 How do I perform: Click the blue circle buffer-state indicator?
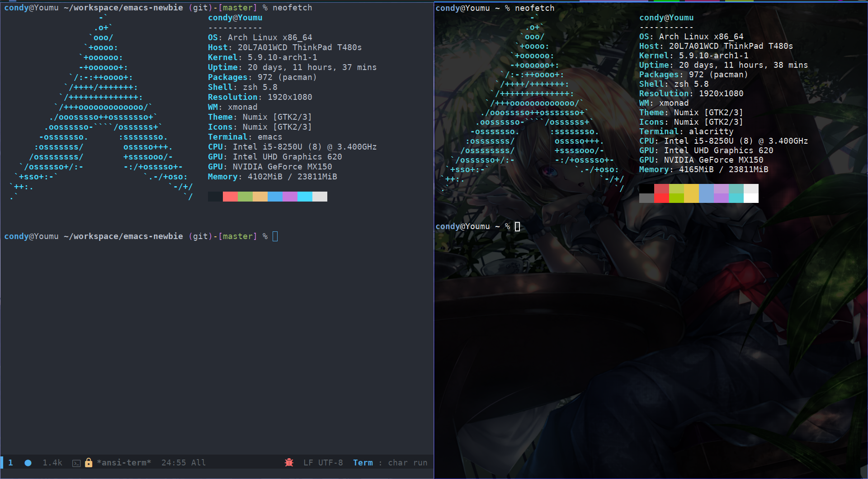click(x=28, y=463)
